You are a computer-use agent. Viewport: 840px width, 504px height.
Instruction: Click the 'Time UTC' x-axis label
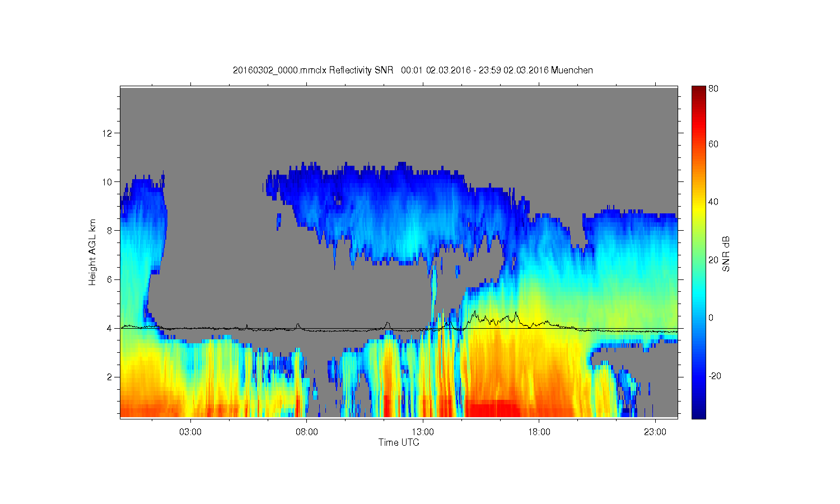pyautogui.click(x=399, y=442)
